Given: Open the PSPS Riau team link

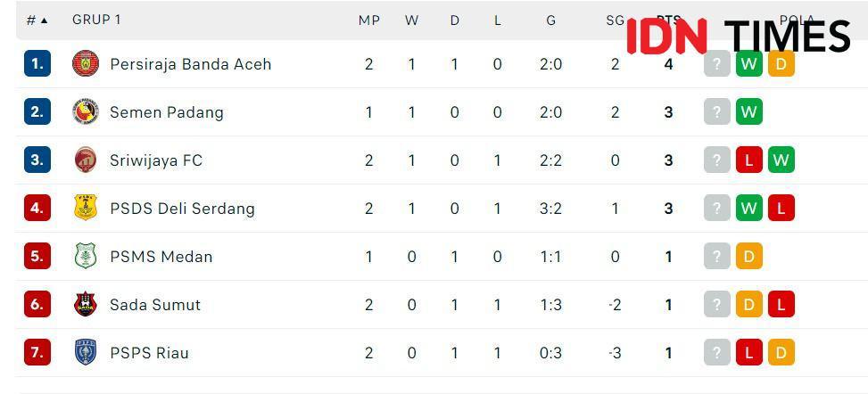Looking at the screenshot, I should pyautogui.click(x=150, y=353).
